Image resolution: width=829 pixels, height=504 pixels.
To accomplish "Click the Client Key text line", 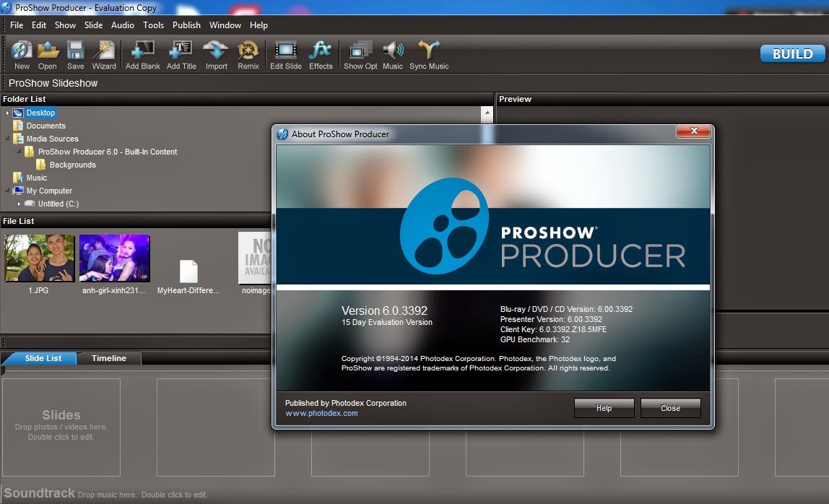I will click(553, 329).
